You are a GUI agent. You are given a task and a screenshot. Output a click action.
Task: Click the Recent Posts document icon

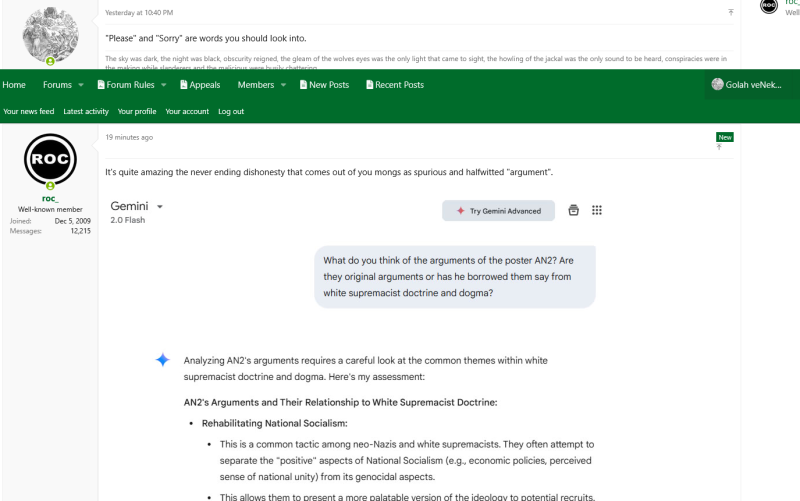click(369, 85)
